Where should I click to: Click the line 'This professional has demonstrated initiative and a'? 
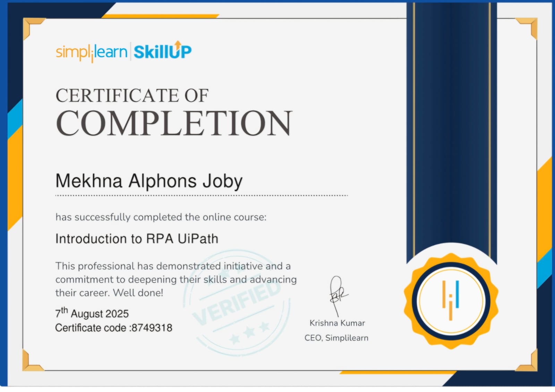pos(173,266)
